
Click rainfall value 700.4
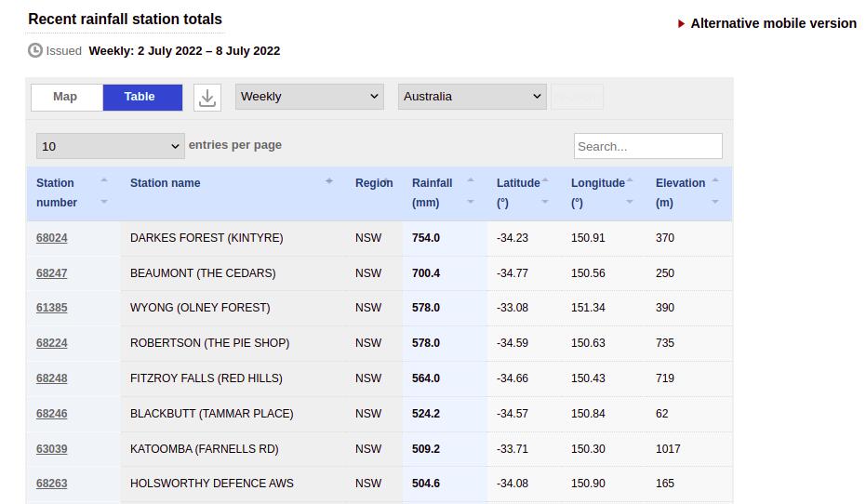(x=426, y=273)
